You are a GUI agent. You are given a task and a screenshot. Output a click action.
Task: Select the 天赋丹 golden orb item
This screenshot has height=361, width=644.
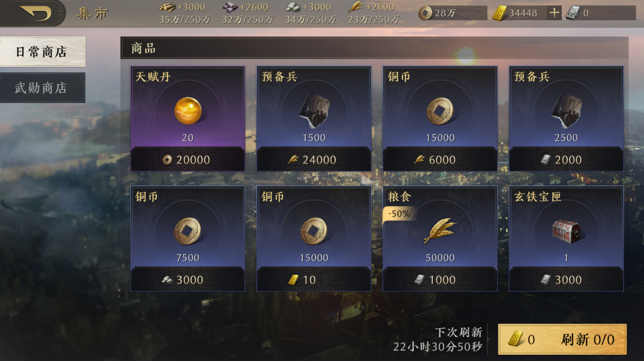click(x=188, y=110)
